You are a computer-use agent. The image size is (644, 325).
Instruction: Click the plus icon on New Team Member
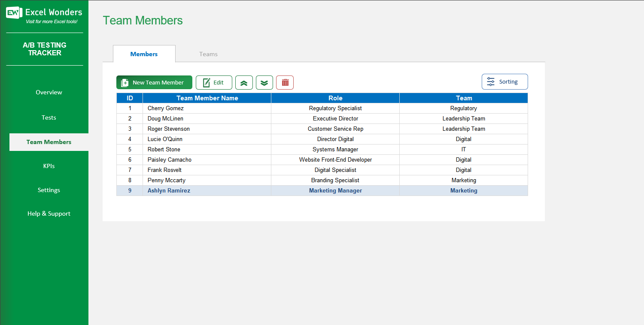pos(125,82)
